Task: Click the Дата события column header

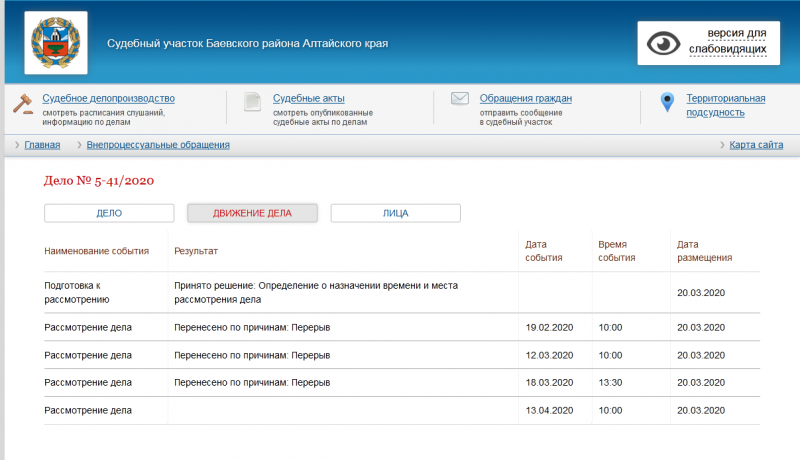Action: click(x=544, y=251)
